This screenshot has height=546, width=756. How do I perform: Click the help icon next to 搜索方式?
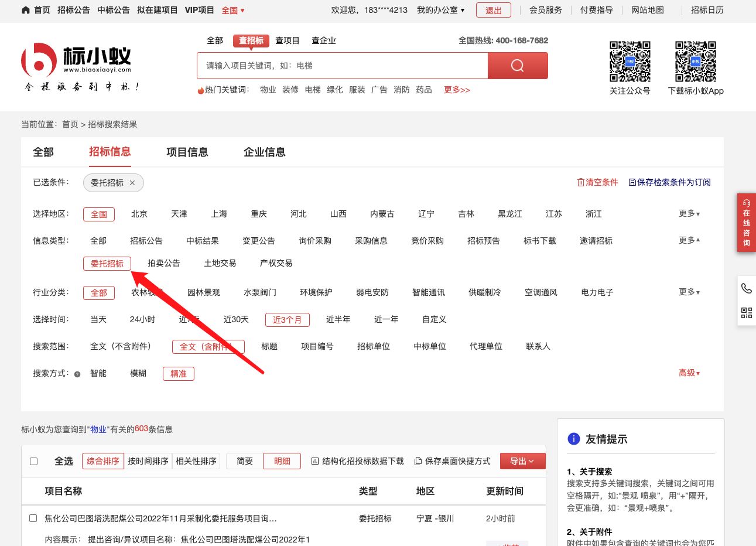(x=77, y=374)
